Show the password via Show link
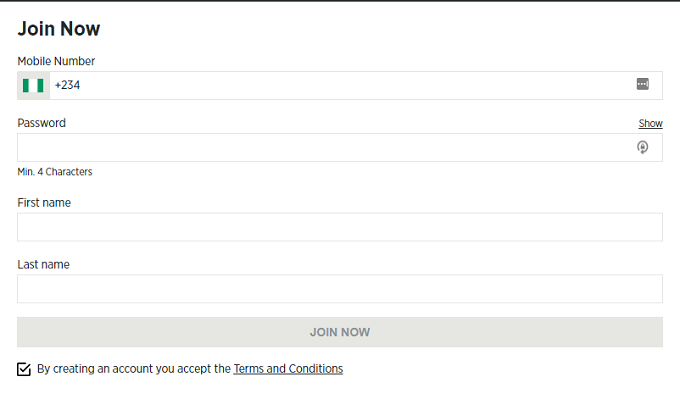 pyautogui.click(x=650, y=124)
